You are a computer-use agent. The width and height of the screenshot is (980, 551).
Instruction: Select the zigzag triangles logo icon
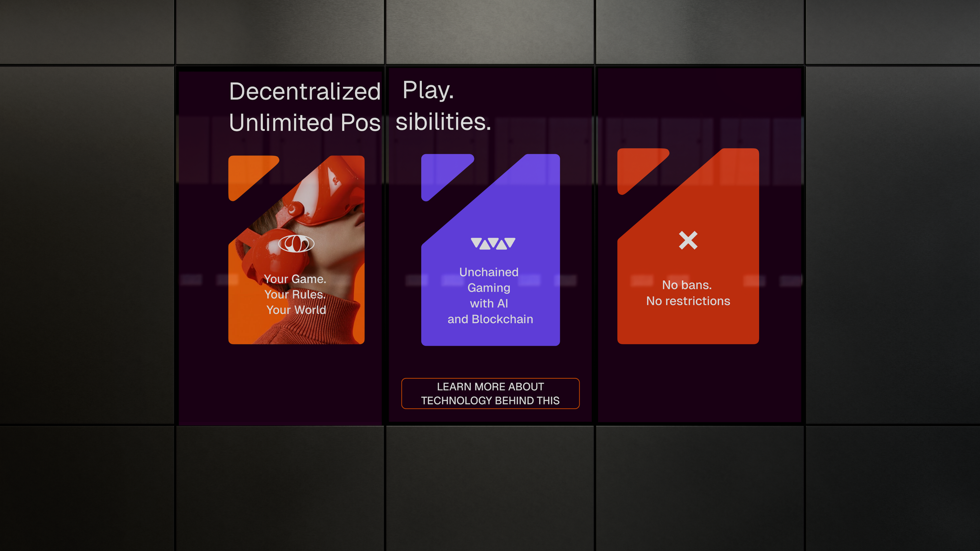pyautogui.click(x=493, y=243)
